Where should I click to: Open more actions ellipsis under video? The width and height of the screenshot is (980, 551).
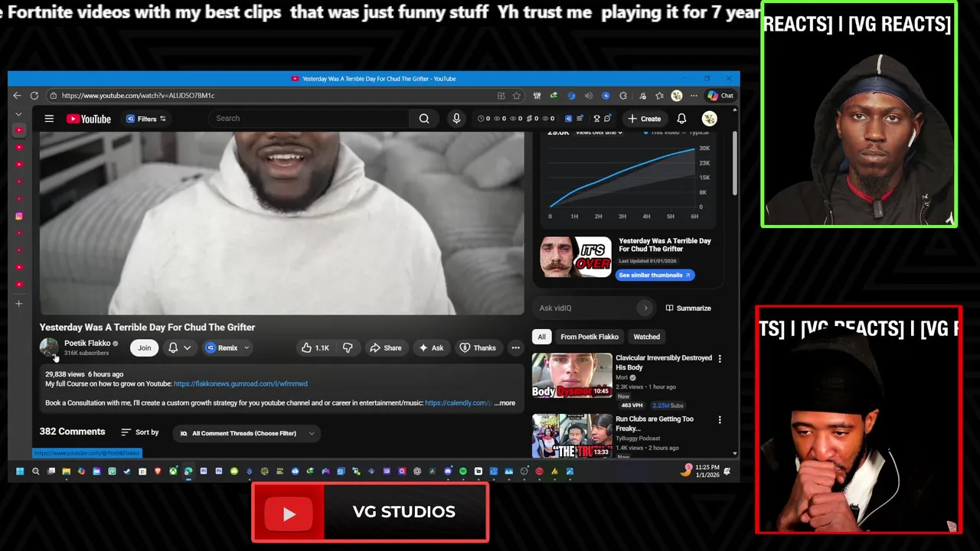coord(515,347)
